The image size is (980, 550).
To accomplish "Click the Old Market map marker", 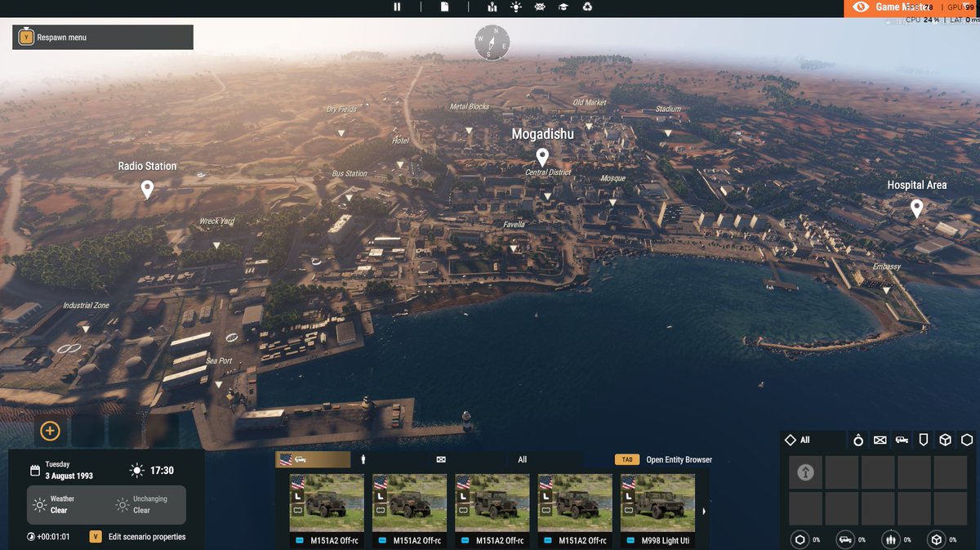I will [589, 126].
